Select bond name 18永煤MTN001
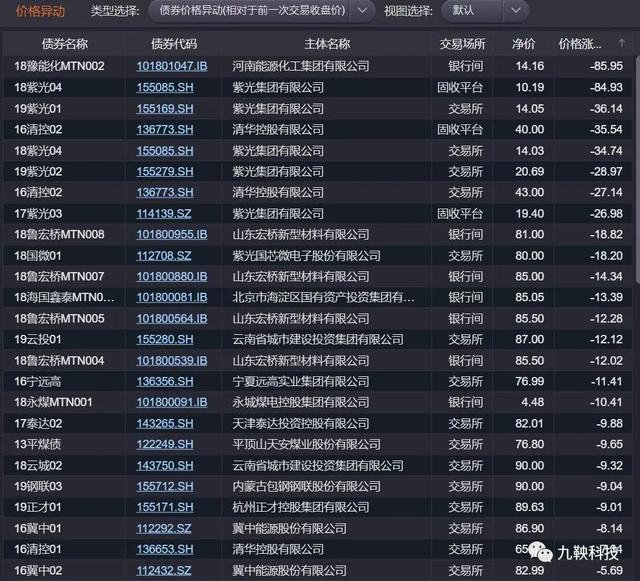Image resolution: width=640 pixels, height=581 pixels. 53,402
